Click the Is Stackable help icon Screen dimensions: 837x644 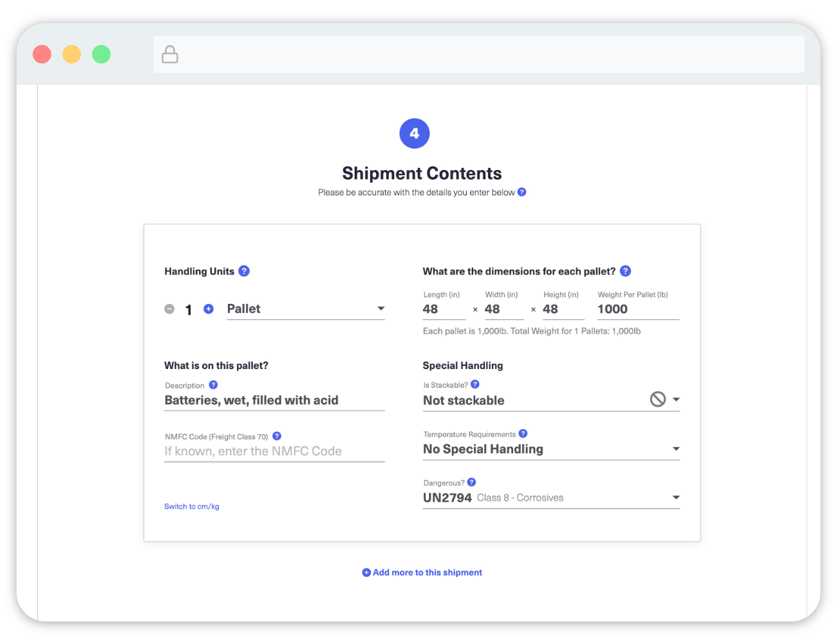[x=475, y=384]
